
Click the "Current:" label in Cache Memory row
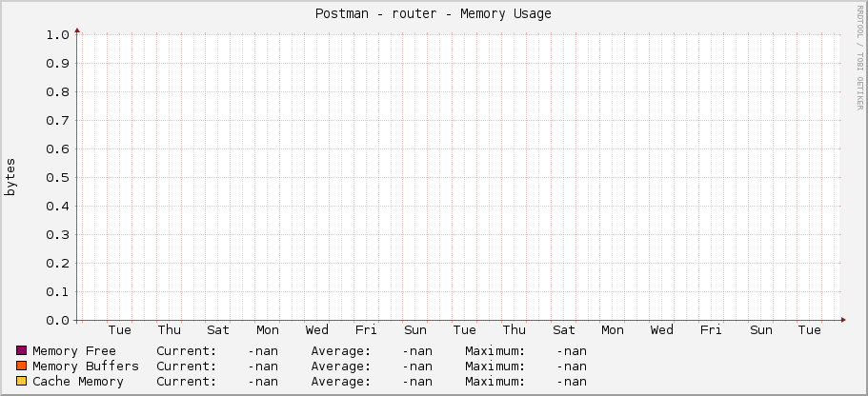point(187,381)
